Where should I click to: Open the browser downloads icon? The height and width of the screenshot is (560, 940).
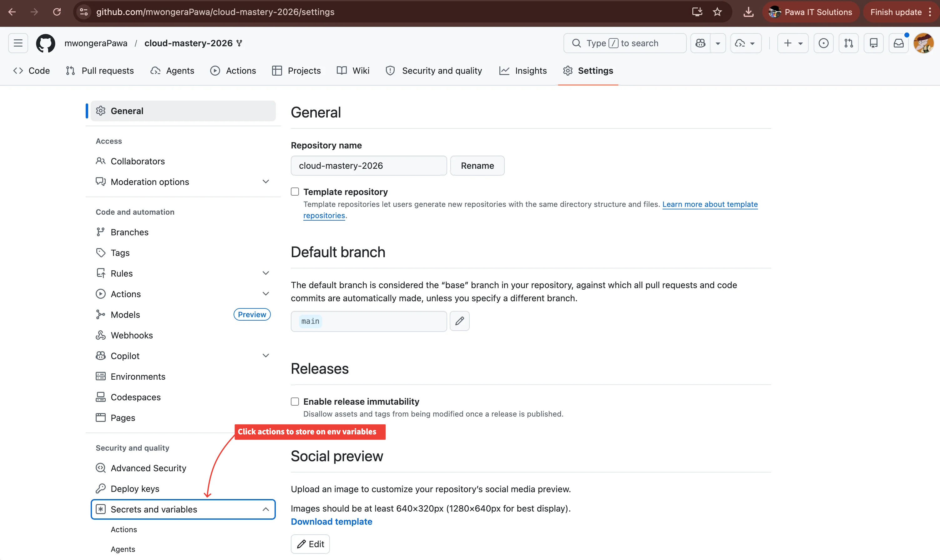point(748,12)
